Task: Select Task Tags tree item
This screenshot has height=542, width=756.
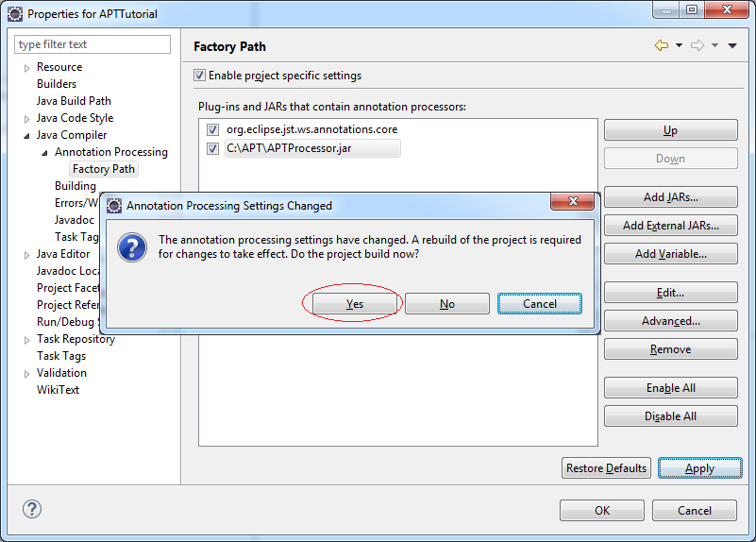Action: click(x=61, y=356)
